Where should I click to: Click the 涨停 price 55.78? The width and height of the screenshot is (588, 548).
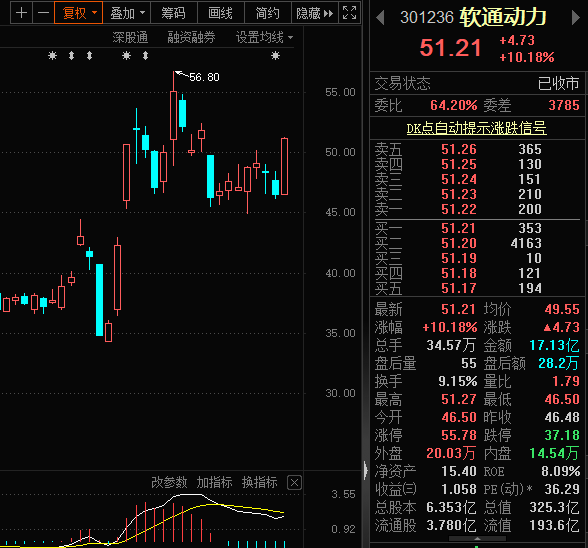[459, 435]
